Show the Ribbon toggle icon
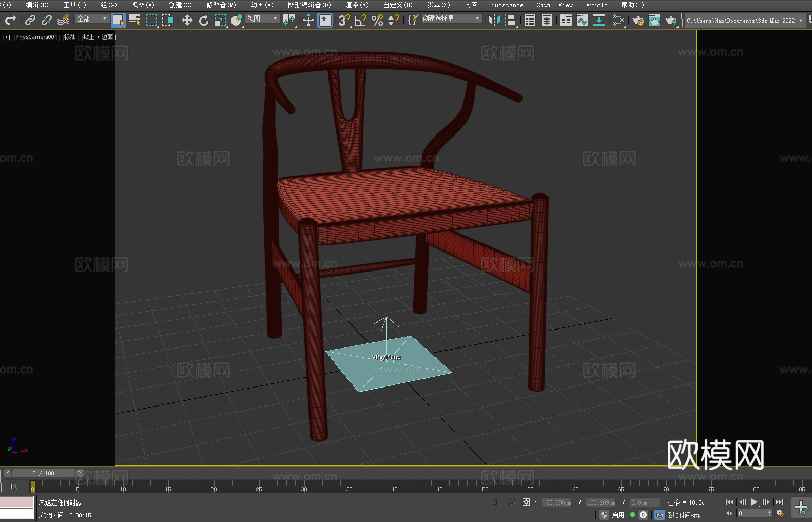The height and width of the screenshot is (522, 812). tap(566, 20)
